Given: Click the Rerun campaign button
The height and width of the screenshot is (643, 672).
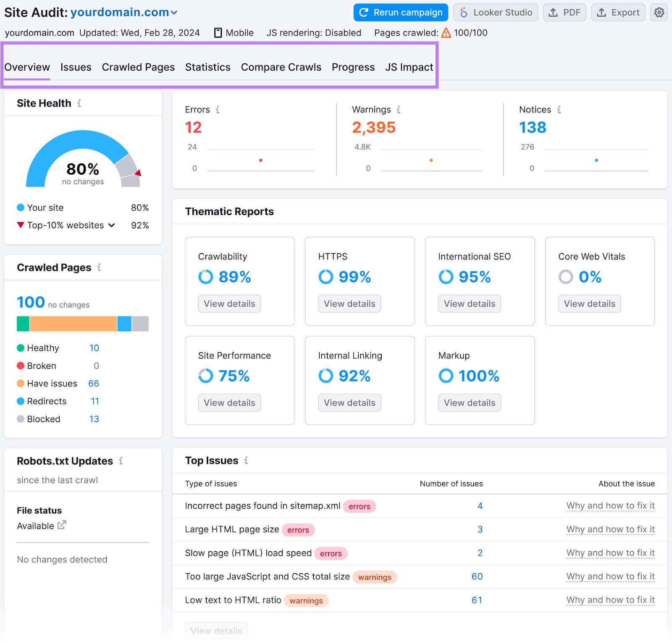Looking at the screenshot, I should click(x=400, y=12).
